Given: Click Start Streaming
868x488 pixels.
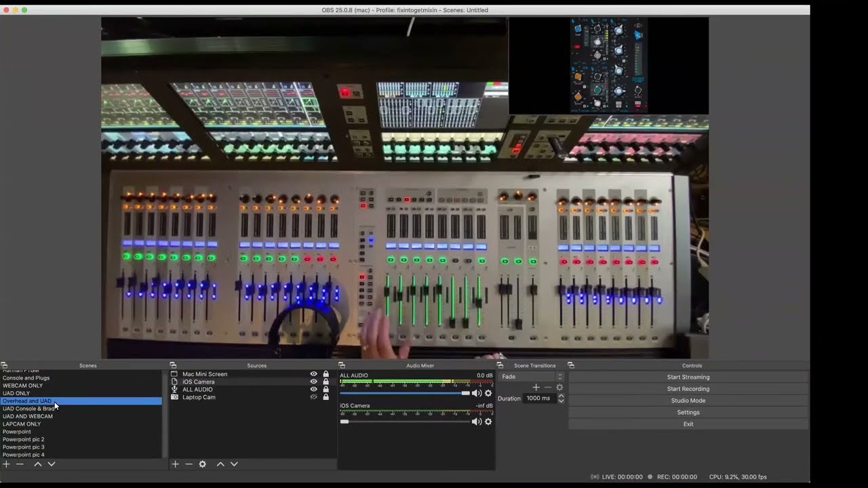Looking at the screenshot, I should (x=688, y=378).
